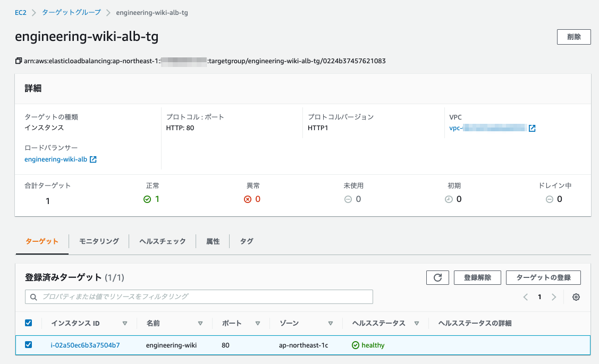Click the HTTP1 protocol version value
Viewport: 599px width, 364px height.
(318, 128)
